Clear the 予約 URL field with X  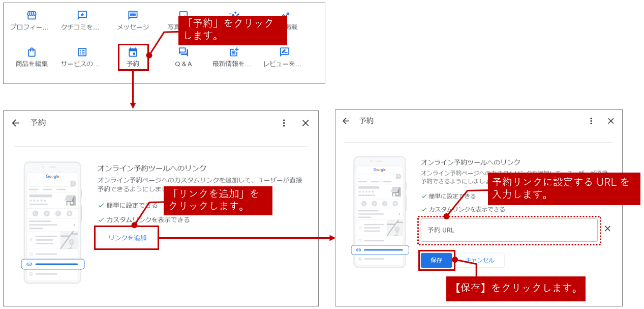[607, 229]
